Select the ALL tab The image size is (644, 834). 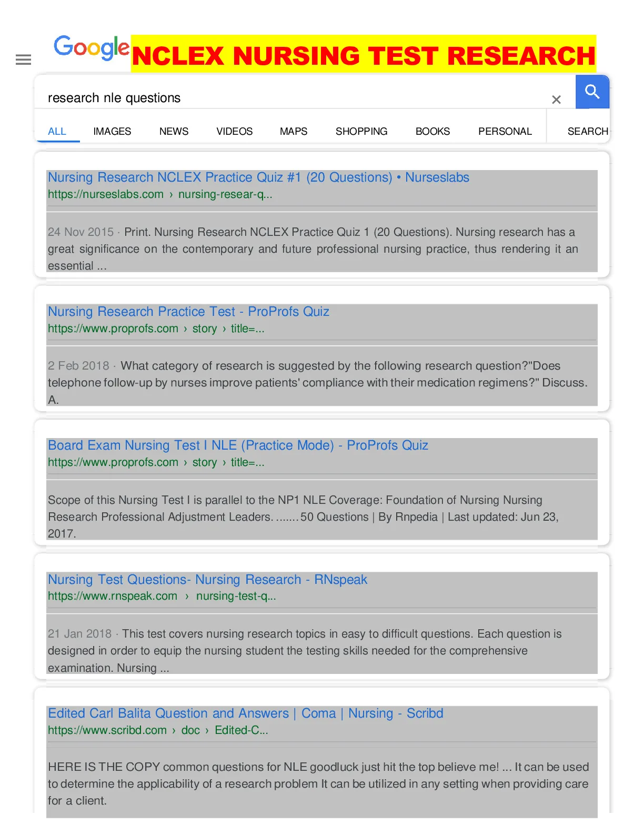[57, 131]
